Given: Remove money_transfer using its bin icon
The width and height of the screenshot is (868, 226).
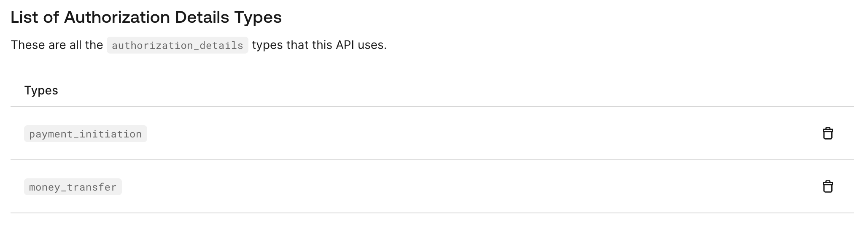Looking at the screenshot, I should coord(828,186).
